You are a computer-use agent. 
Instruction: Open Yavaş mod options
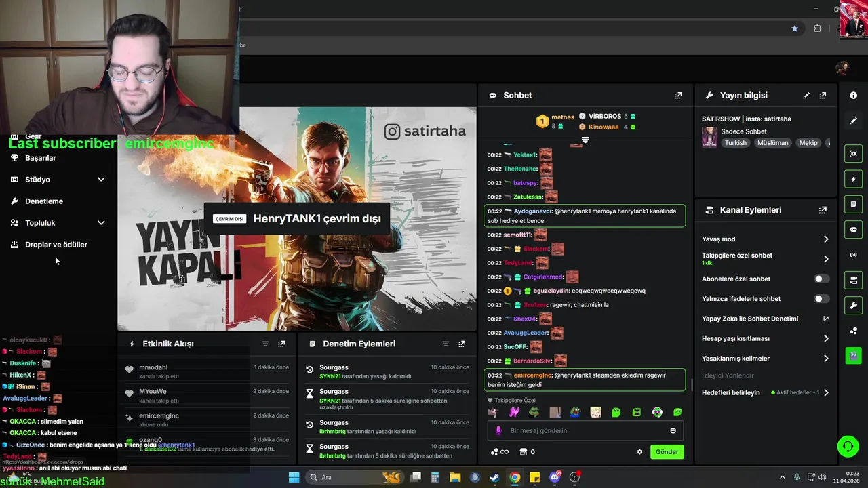click(x=765, y=239)
